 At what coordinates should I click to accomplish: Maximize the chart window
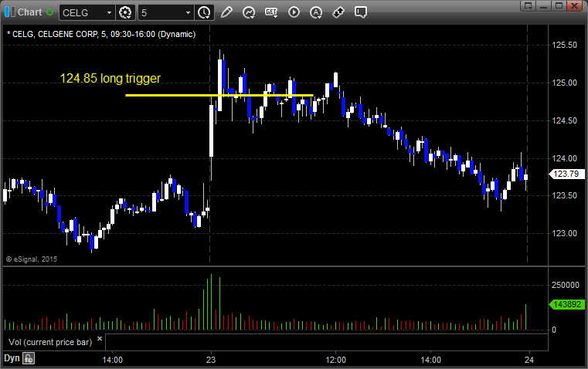(559, 5)
